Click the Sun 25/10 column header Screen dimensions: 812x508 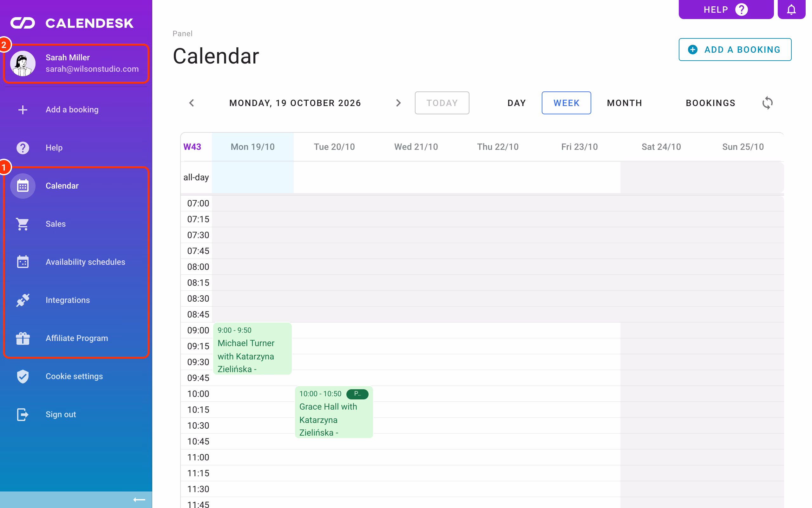(743, 147)
